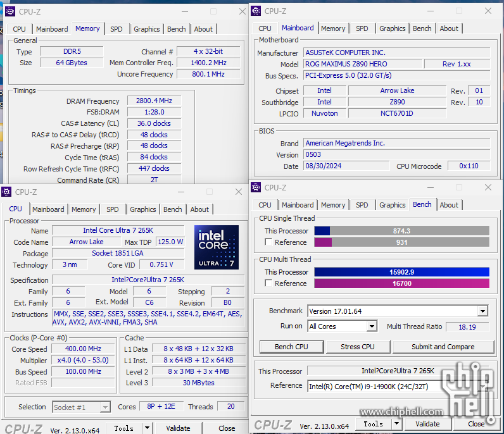Screen dimensions: 504x434
Task: Switch to CPU tab in Memory window
Action: click(19, 29)
